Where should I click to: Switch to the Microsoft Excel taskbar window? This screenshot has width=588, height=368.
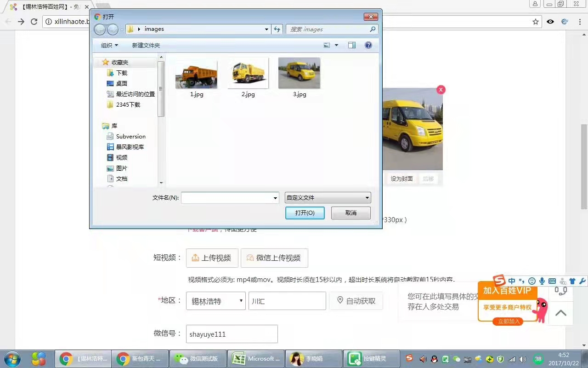click(x=256, y=359)
